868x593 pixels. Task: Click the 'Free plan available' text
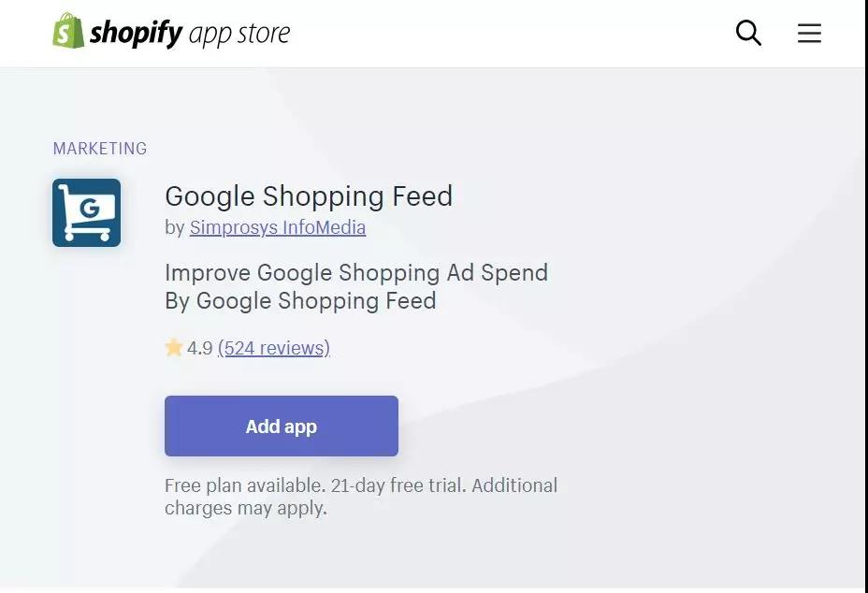pyautogui.click(x=244, y=485)
